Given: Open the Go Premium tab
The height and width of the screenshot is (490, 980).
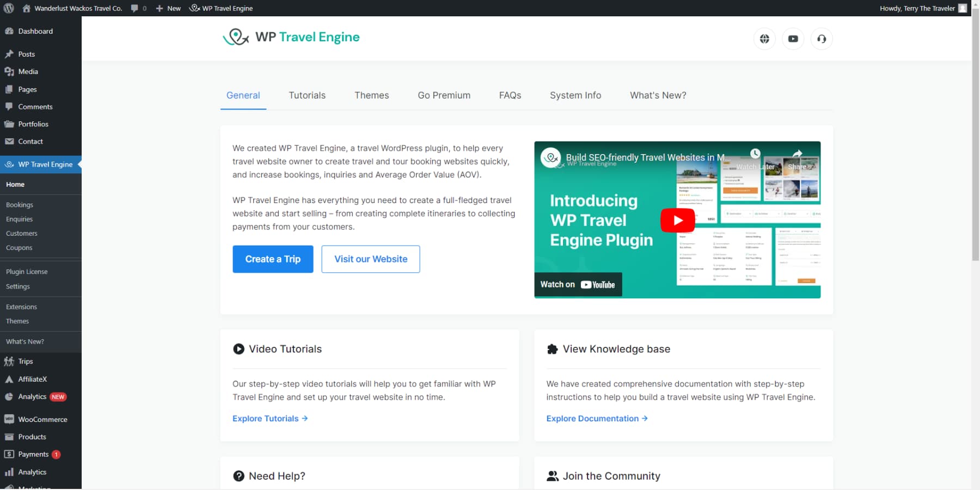Looking at the screenshot, I should coord(444,95).
